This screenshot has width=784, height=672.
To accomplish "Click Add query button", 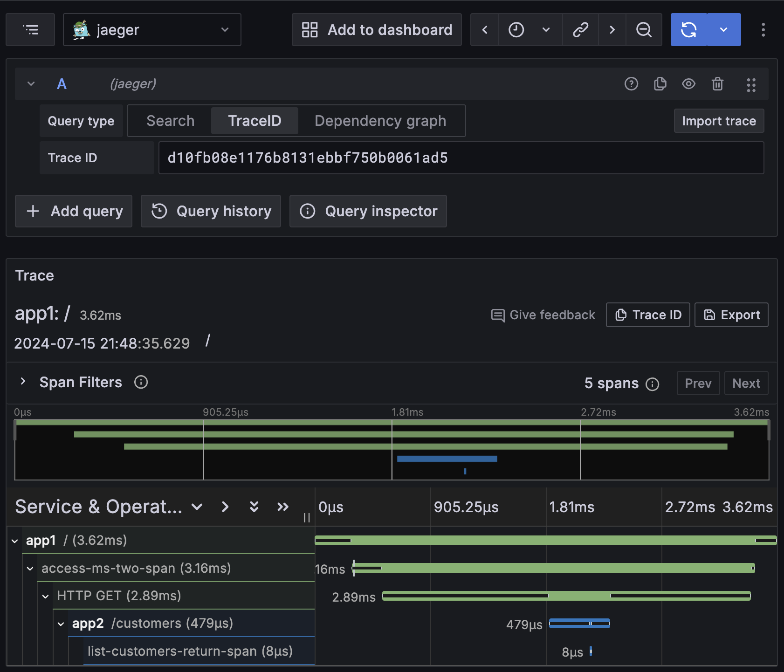I will 74,211.
